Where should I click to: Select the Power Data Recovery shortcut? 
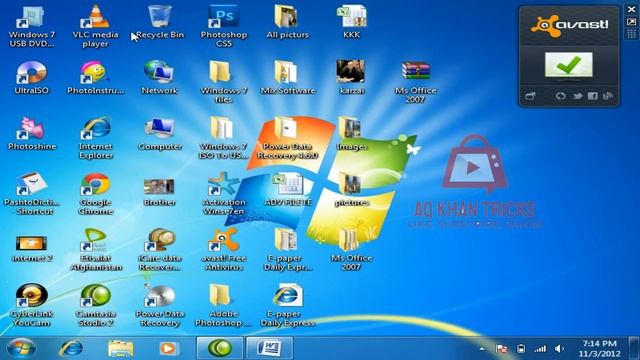(x=160, y=305)
